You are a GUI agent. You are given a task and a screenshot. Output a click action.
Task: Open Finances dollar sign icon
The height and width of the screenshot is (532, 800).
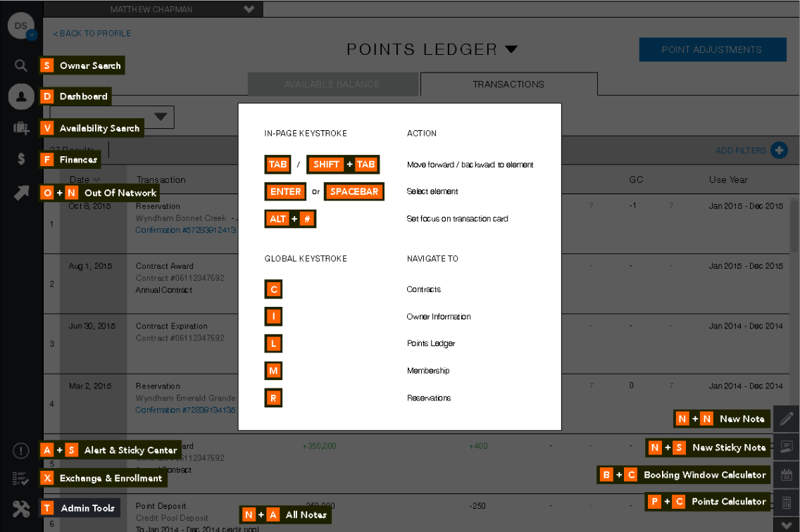pos(21,160)
